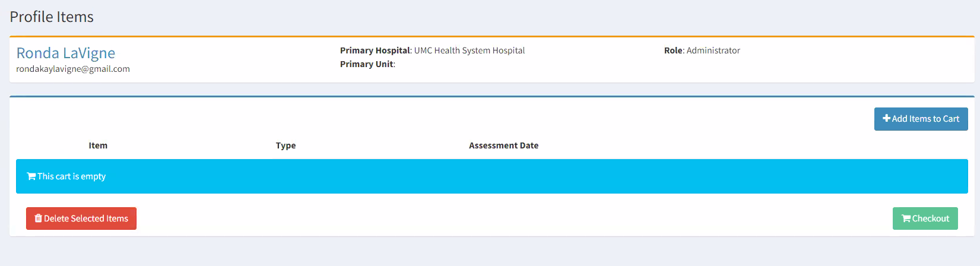
Task: Click the 'This cart is empty' text
Action: [71, 176]
